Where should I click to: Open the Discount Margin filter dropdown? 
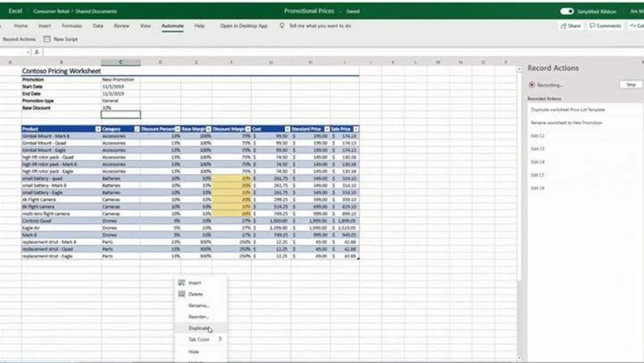click(x=248, y=129)
